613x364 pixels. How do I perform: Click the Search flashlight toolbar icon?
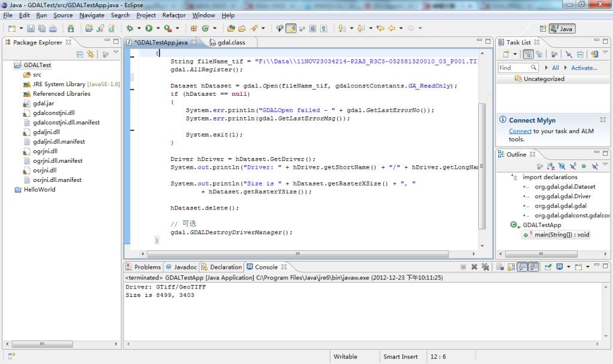coord(254,28)
